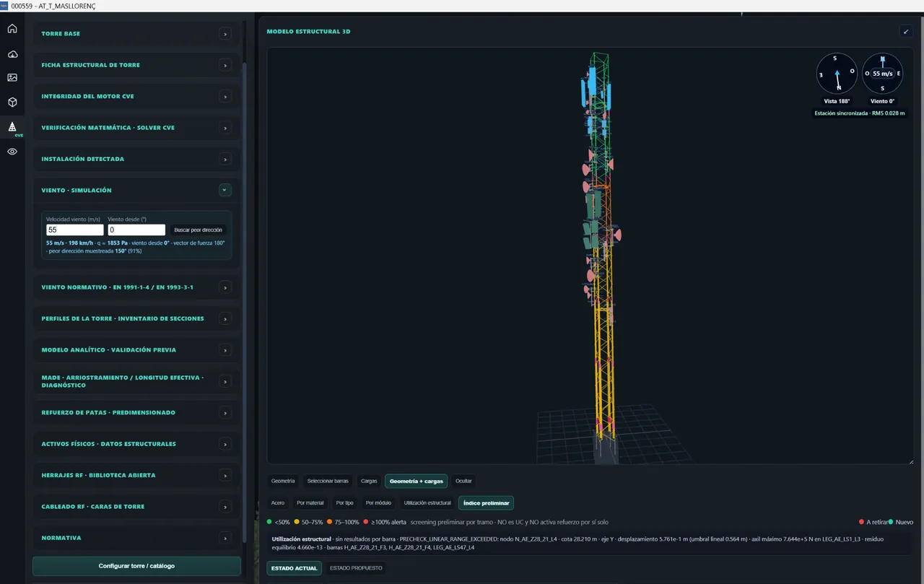The image size is (924, 584).
Task: Click Configurar torre / catálogo button
Action: pos(136,566)
